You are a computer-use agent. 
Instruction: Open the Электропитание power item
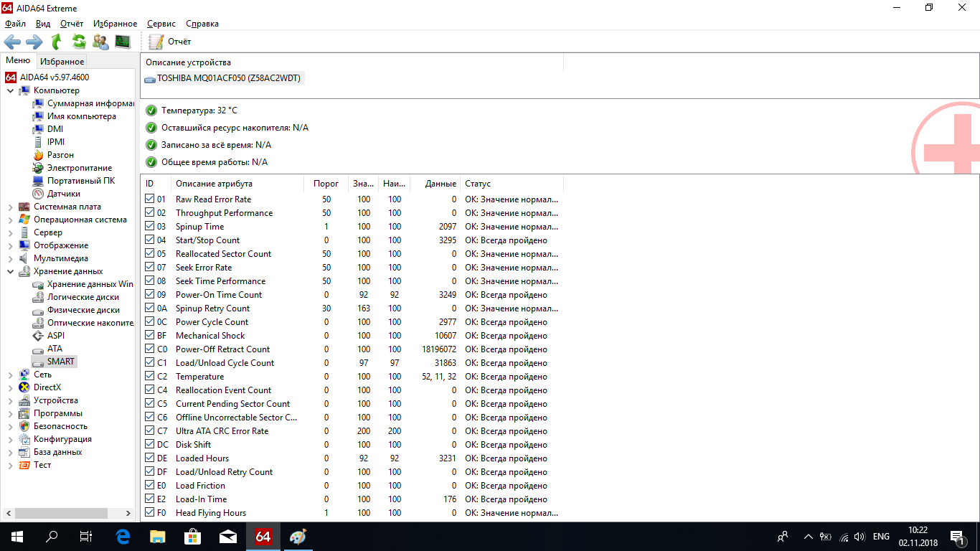72,168
